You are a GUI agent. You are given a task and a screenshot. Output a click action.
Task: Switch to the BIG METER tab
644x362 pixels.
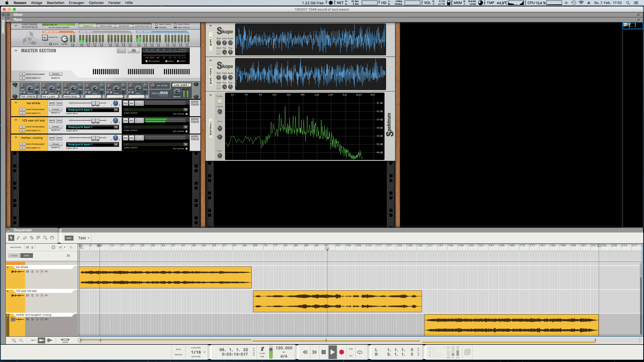[124, 26]
